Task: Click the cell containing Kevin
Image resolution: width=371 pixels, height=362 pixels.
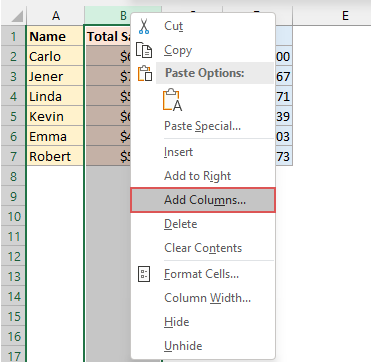Action: click(55, 116)
